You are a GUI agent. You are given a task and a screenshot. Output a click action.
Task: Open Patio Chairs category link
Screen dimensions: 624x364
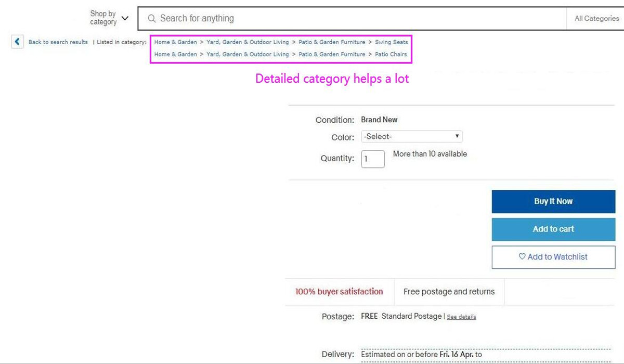tap(391, 54)
